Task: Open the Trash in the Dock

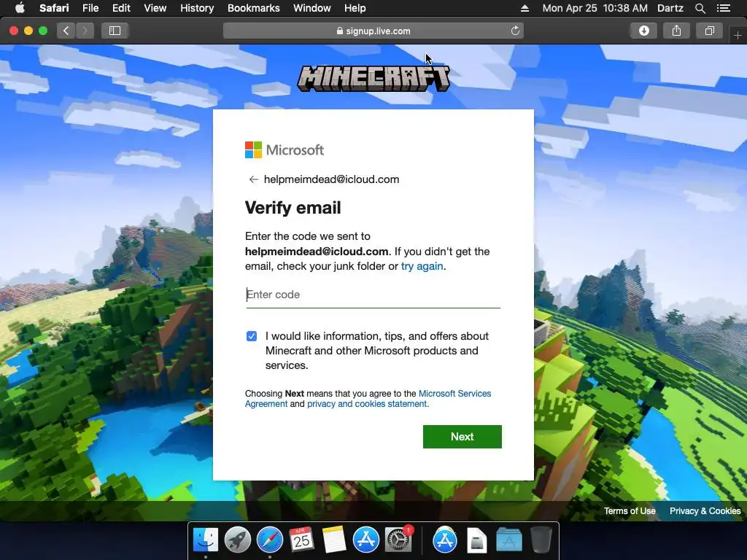Action: pyautogui.click(x=541, y=540)
